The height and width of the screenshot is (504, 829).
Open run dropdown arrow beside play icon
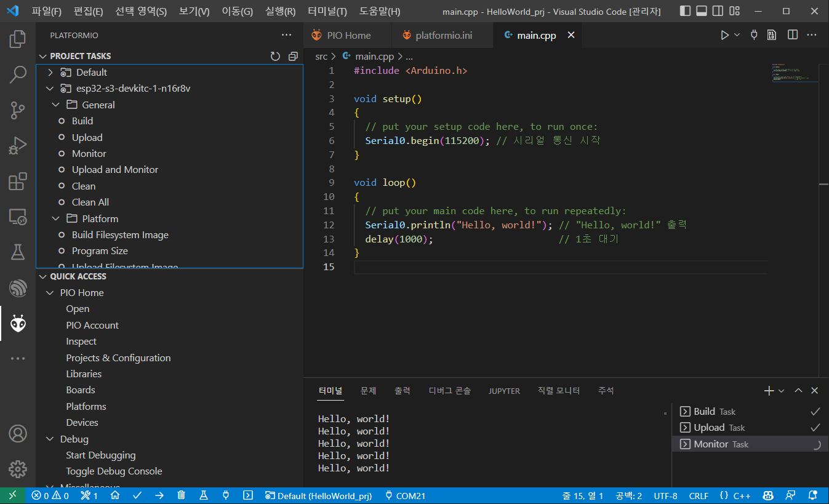pos(737,35)
